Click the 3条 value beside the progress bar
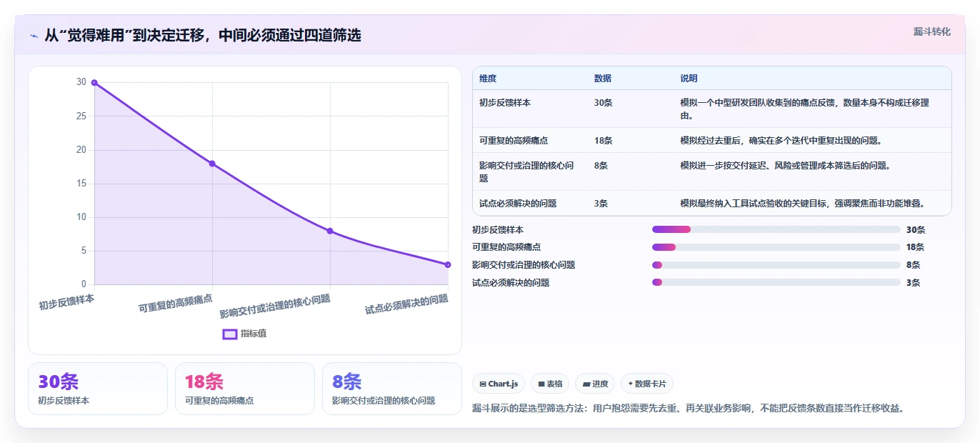Viewport: 980px width, 443px height. click(x=914, y=283)
